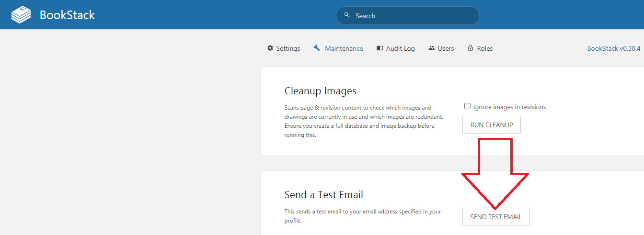Open the Settings tab label
Image resolution: width=644 pixels, height=235 pixels.
pyautogui.click(x=288, y=48)
